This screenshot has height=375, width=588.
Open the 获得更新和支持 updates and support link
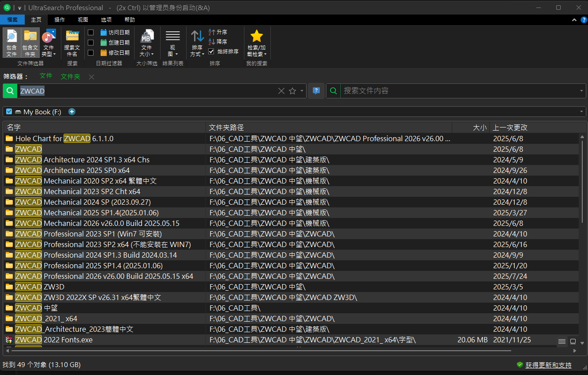click(x=548, y=365)
